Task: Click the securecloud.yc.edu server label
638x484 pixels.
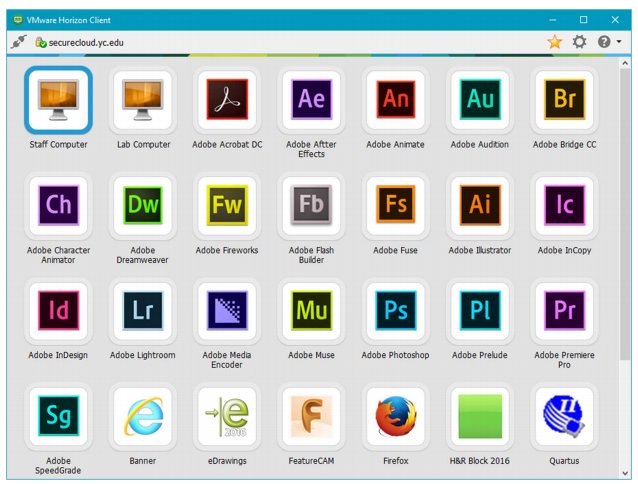Action: (85, 43)
